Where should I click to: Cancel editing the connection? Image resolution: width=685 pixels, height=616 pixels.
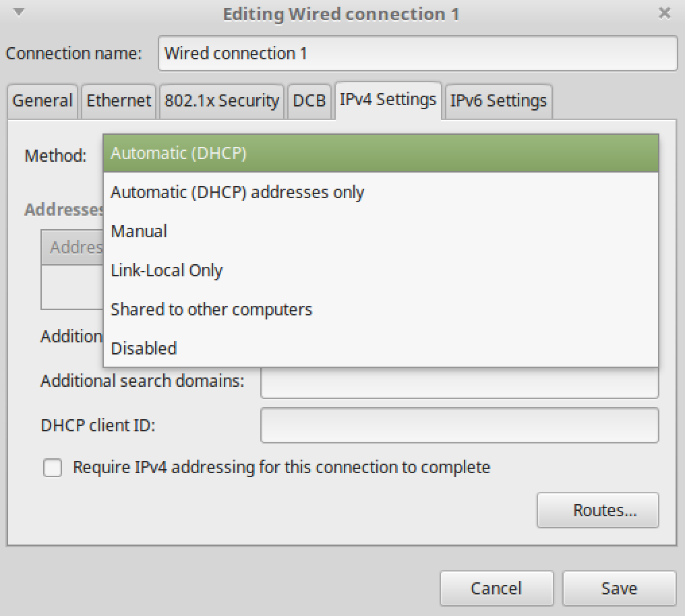(496, 588)
